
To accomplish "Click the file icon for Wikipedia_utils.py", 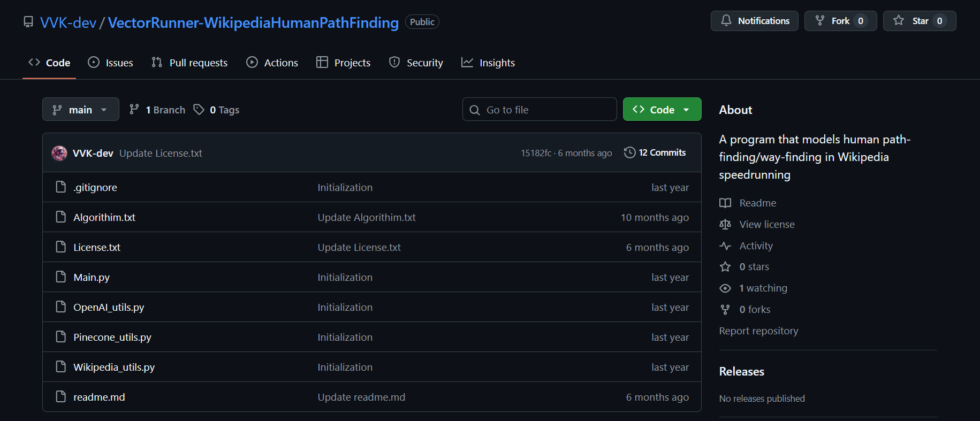I will pyautogui.click(x=61, y=367).
